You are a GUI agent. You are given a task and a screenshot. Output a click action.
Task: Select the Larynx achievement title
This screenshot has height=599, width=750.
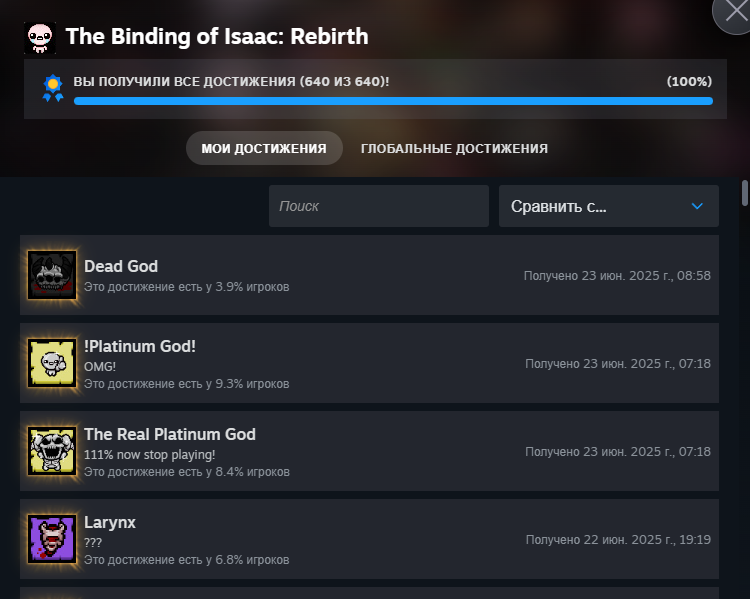pos(110,522)
